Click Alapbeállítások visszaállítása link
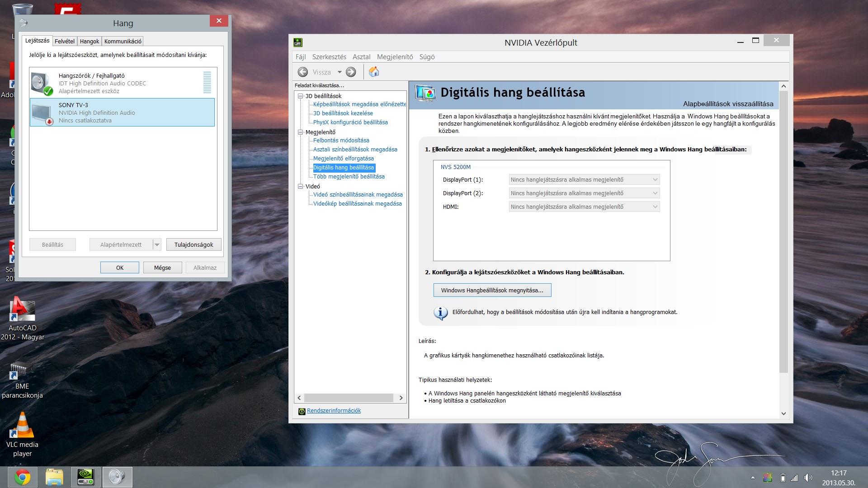This screenshot has width=868, height=488. 728,104
